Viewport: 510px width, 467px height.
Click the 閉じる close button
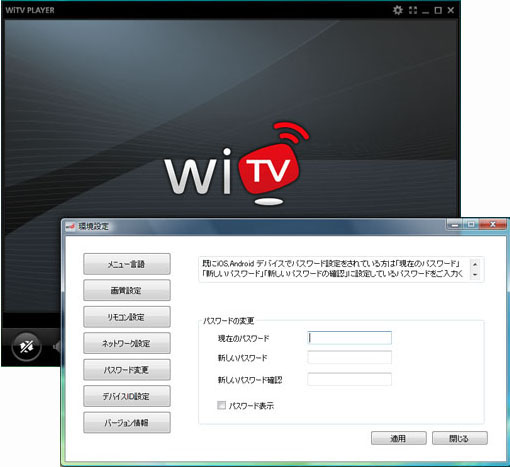coord(460,438)
